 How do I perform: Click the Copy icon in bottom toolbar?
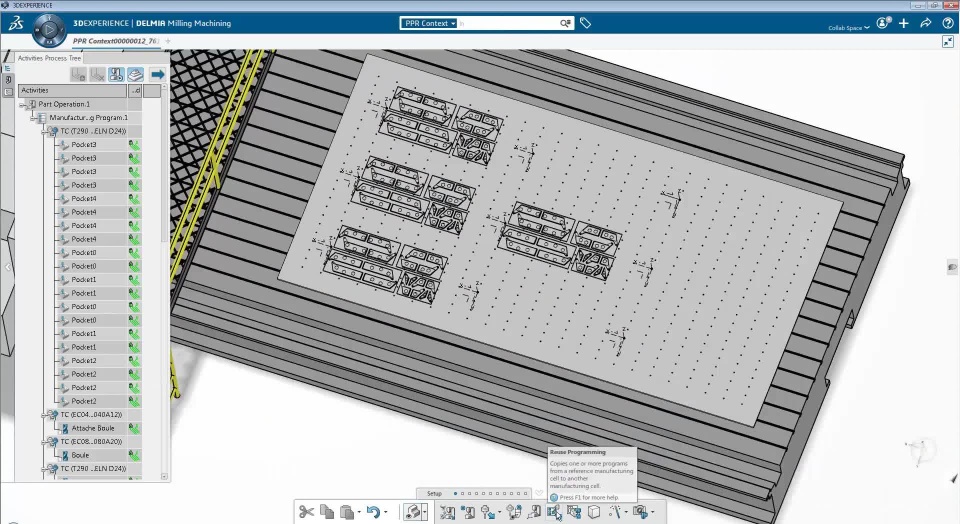tap(327, 512)
